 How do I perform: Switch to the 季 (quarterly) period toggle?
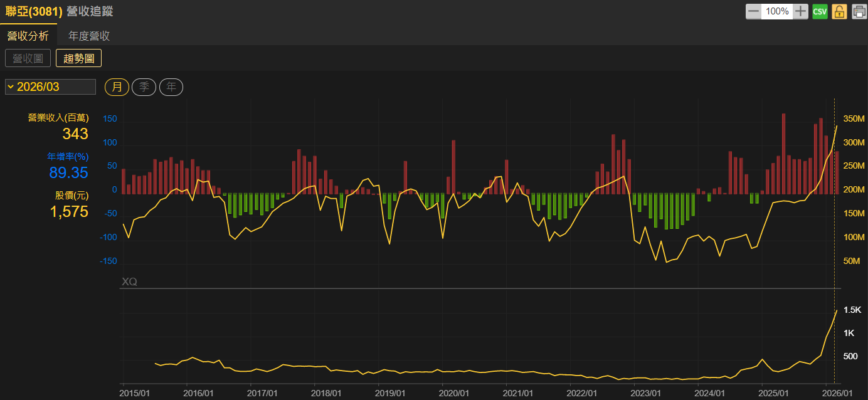pos(144,87)
